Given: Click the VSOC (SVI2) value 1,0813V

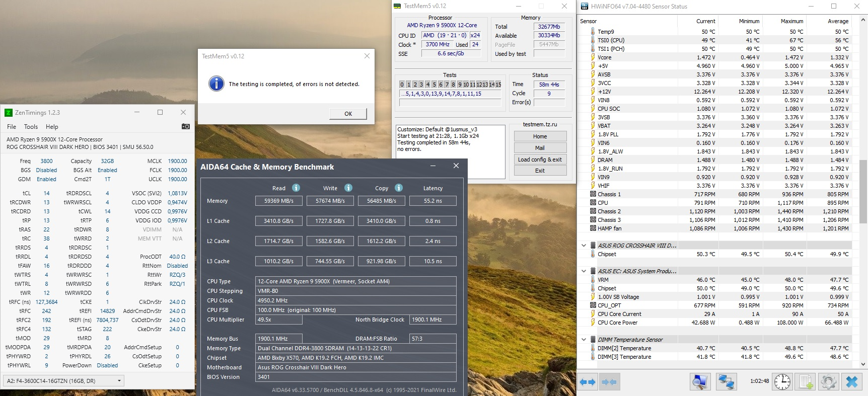Looking at the screenshot, I should pyautogui.click(x=177, y=193).
